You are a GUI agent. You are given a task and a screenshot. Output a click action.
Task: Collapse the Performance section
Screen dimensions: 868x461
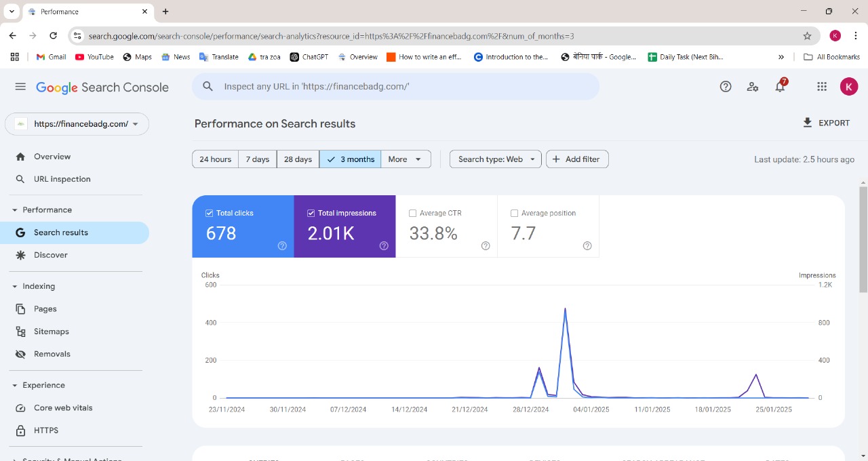click(15, 210)
